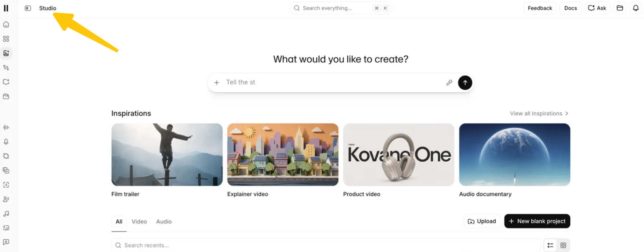The width and height of the screenshot is (644, 252).
Task: Click the speech card icon in the sidebar
Action: 6,228
